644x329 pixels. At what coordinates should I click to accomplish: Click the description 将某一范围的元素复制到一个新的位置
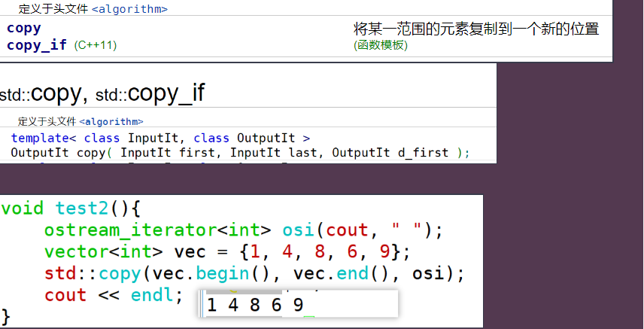coord(476,29)
